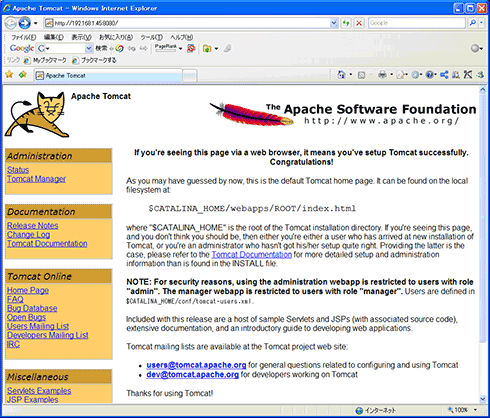Click the ブックマークする link in the links bar
490x418 pixels.
click(x=94, y=60)
